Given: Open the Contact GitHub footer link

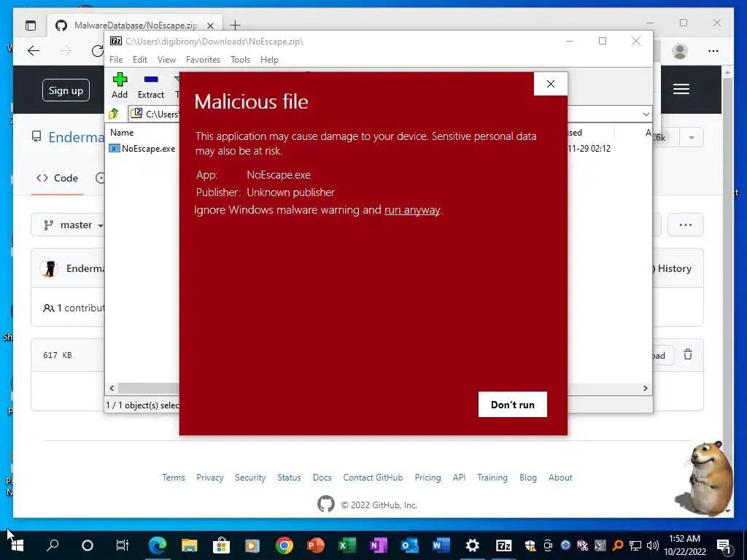Looking at the screenshot, I should (x=373, y=478).
